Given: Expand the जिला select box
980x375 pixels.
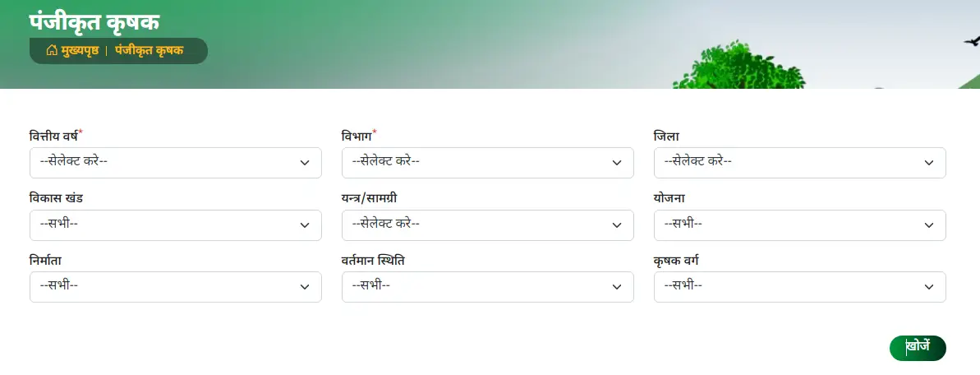Looking at the screenshot, I should tap(800, 163).
